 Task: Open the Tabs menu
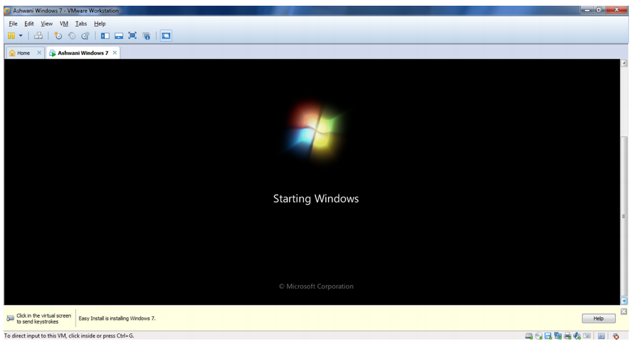point(81,23)
